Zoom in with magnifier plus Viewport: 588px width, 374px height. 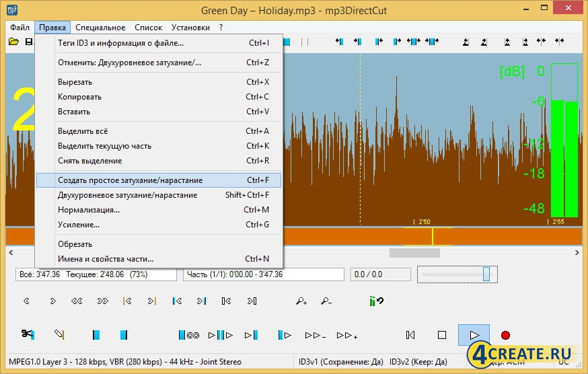pyautogui.click(x=301, y=301)
